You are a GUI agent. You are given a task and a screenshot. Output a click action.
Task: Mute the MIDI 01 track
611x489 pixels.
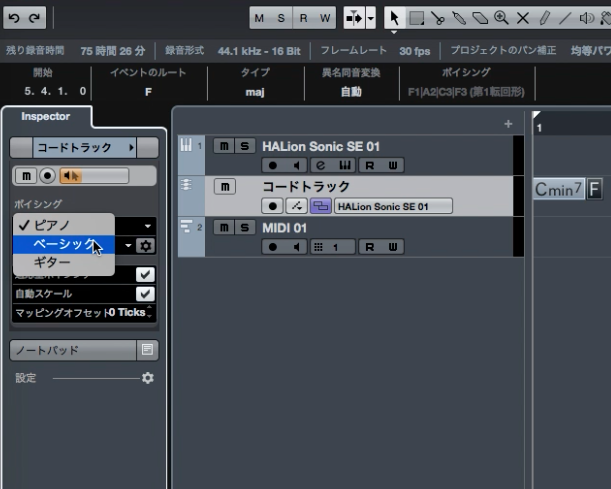(224, 227)
